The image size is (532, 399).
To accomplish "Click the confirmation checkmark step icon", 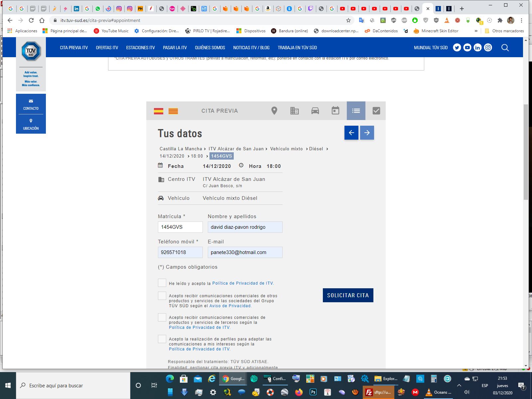I will (376, 111).
